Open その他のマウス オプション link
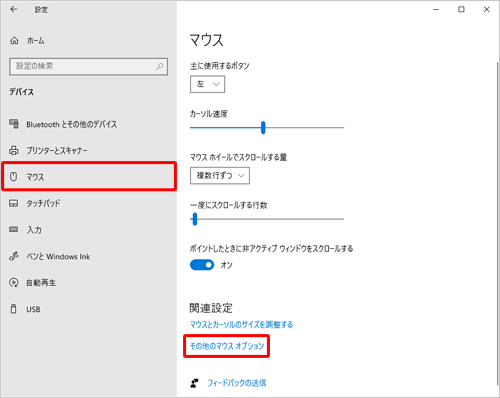Screen dimensions: 500x398 tap(227, 346)
